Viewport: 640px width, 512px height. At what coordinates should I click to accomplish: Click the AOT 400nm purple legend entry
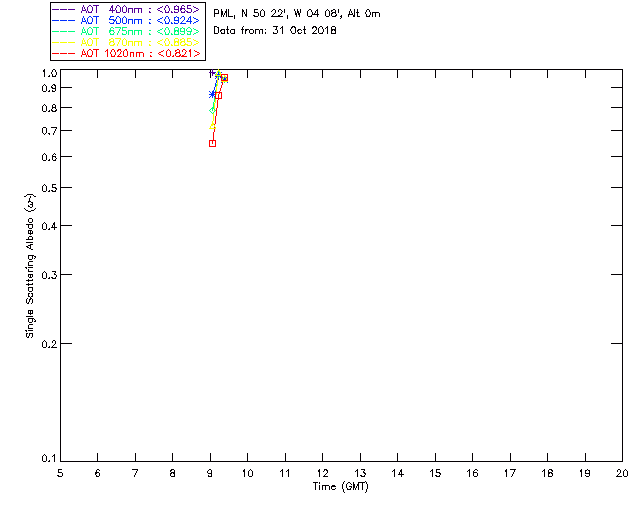coord(127,9)
